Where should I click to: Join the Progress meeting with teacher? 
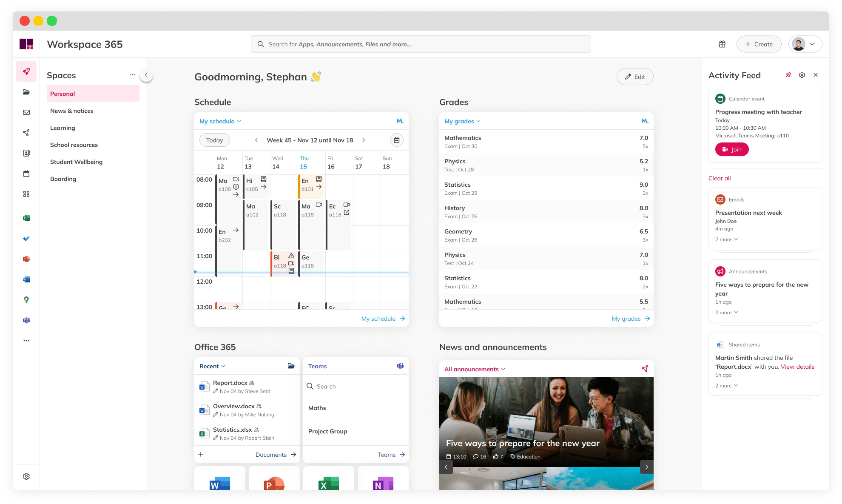coord(732,149)
